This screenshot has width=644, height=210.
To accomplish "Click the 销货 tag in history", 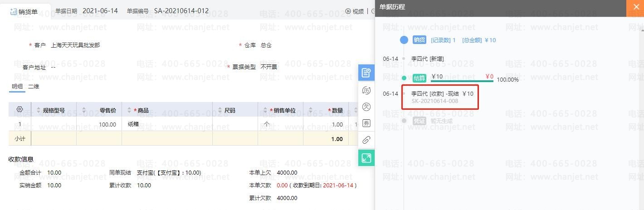I will coord(419,40).
